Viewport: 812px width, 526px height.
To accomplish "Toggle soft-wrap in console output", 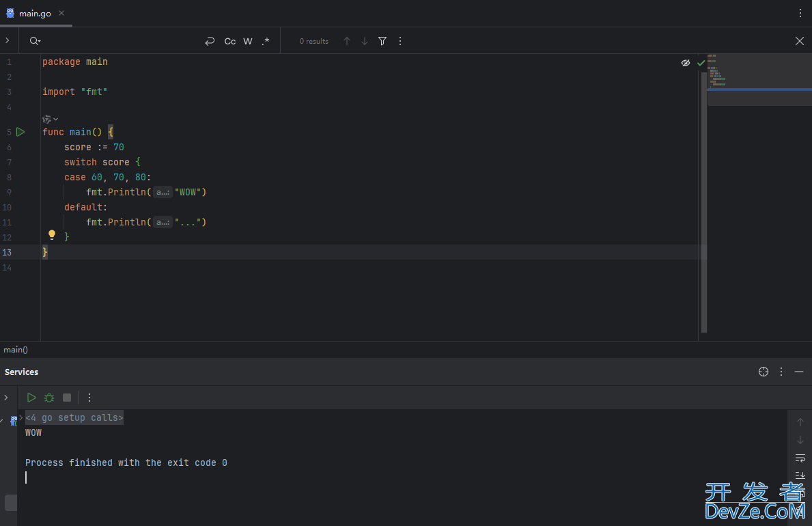I will click(x=800, y=458).
